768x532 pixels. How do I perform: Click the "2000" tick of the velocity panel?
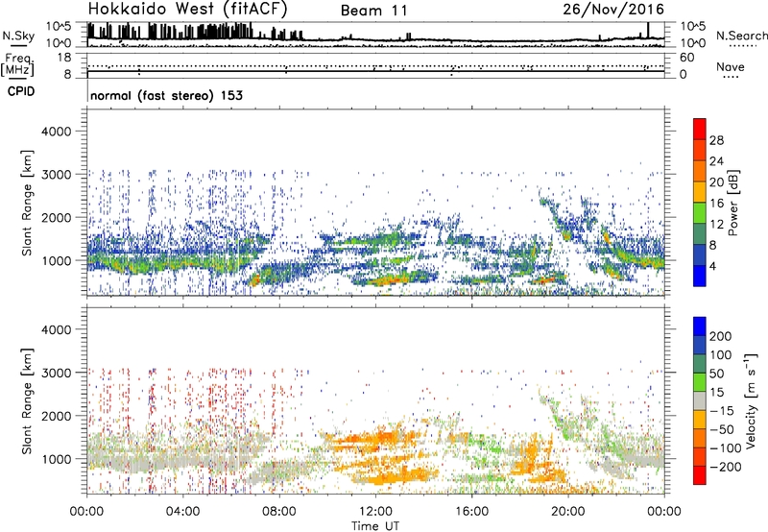click(56, 416)
